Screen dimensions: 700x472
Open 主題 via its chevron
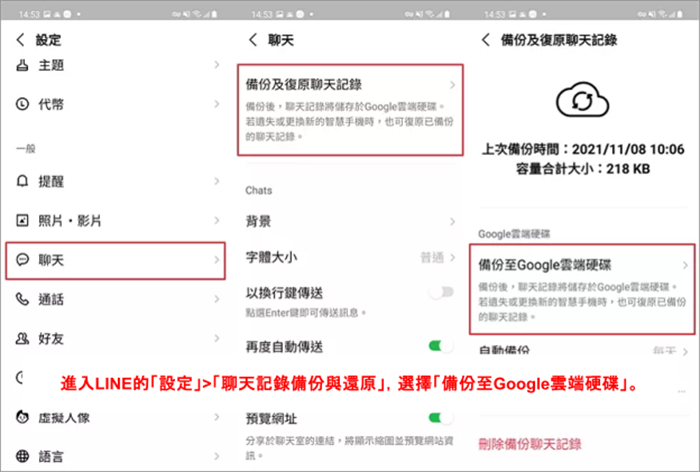pos(217,65)
